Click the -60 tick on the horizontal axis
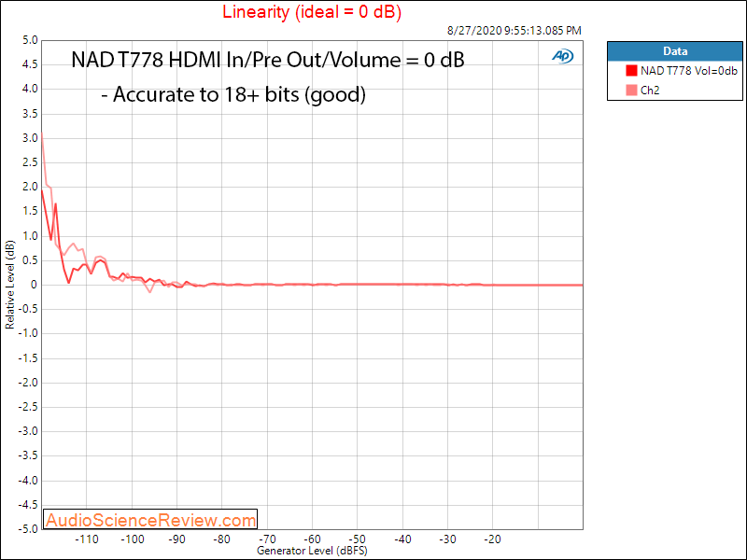The width and height of the screenshot is (747, 560). tap(312, 539)
